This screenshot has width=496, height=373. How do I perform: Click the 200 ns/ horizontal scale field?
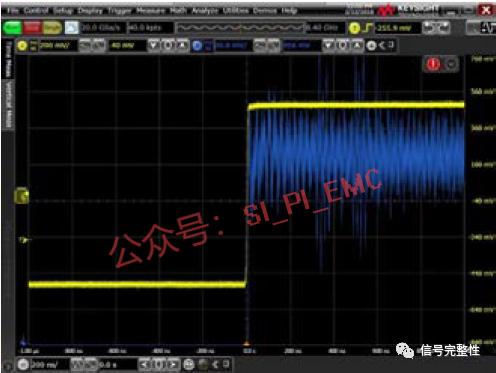click(49, 365)
